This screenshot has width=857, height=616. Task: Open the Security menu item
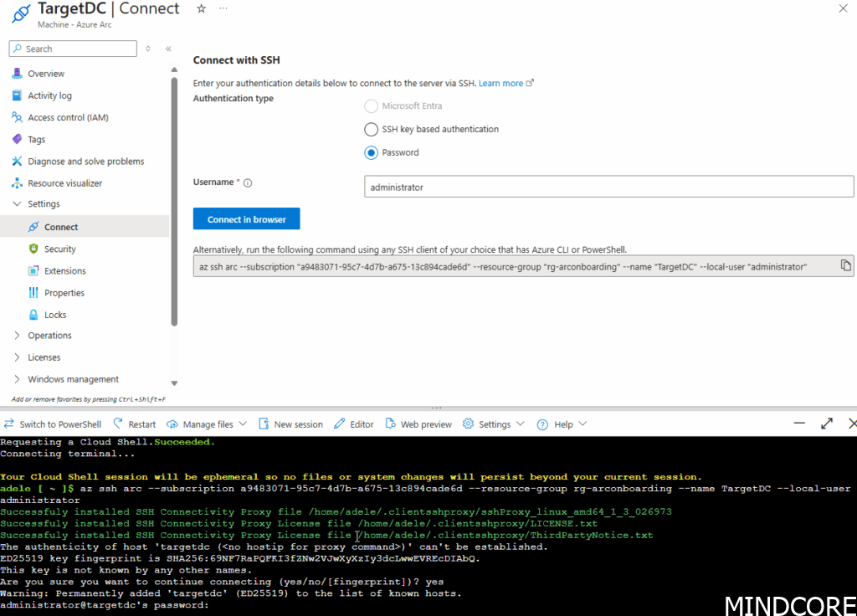(59, 249)
